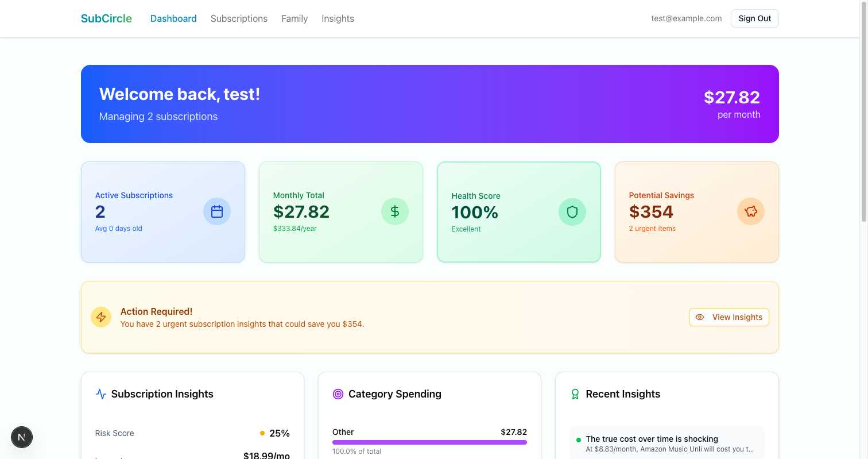Click 'Managing 2 subscriptions' text
This screenshot has height=459, width=868.
point(158,117)
